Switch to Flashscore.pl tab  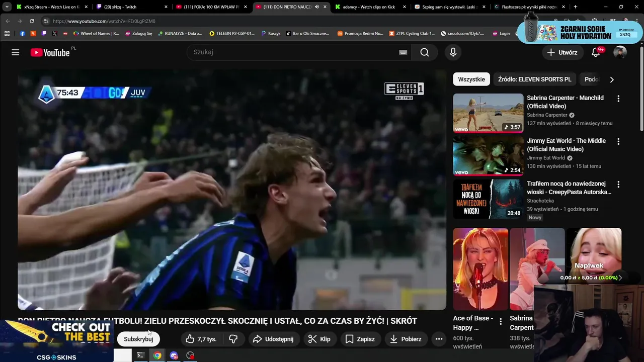coord(528,7)
